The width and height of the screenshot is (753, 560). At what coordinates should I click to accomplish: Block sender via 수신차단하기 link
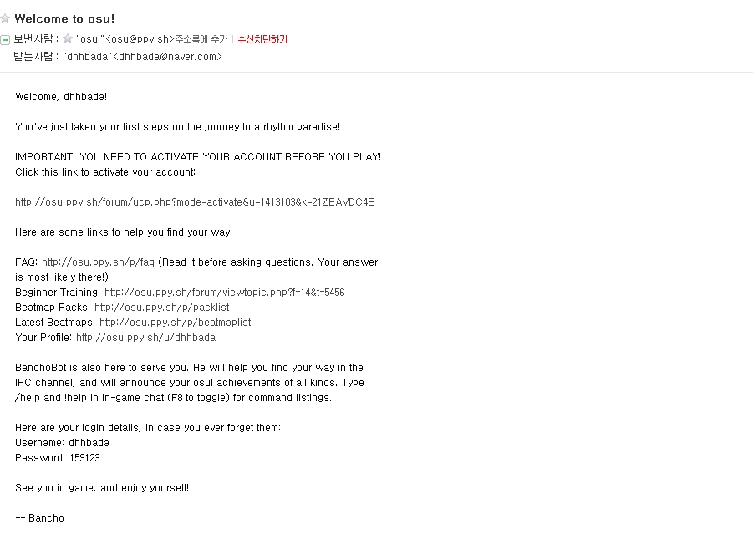(262, 39)
